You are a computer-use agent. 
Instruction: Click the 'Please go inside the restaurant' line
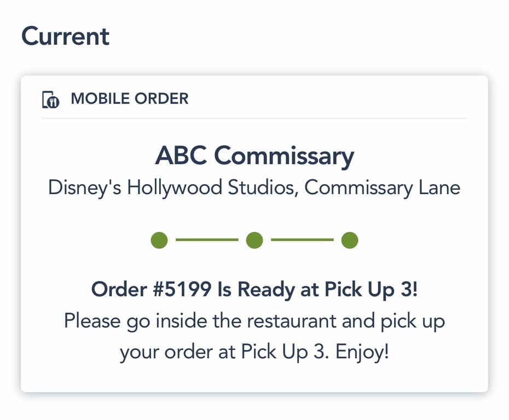[200, 320]
